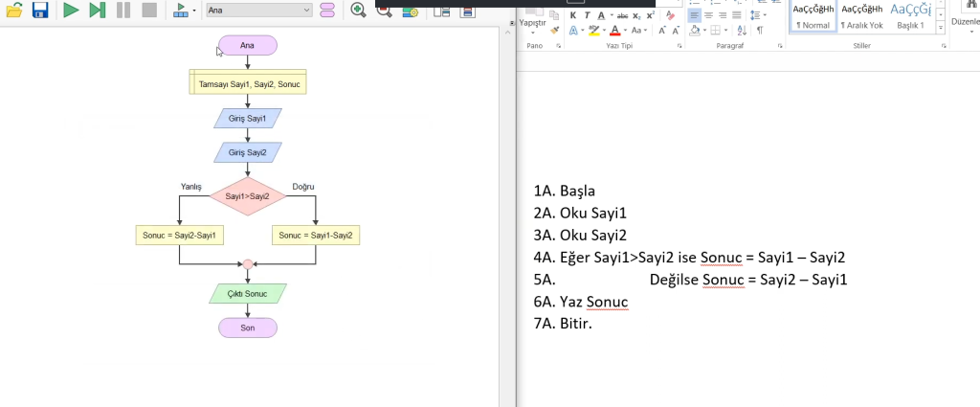Screen dimensions: 980x407
Task: Open the speed options dropdown arrow
Action: click(x=195, y=11)
